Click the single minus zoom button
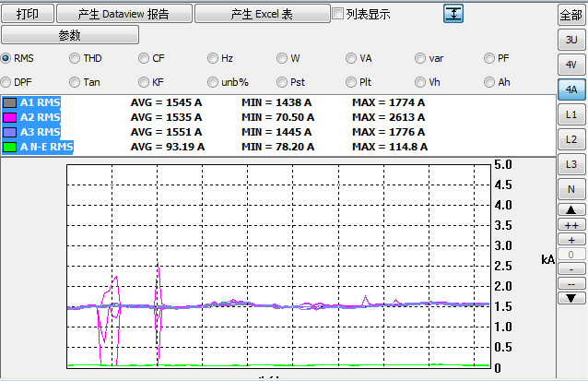 pos(571,268)
